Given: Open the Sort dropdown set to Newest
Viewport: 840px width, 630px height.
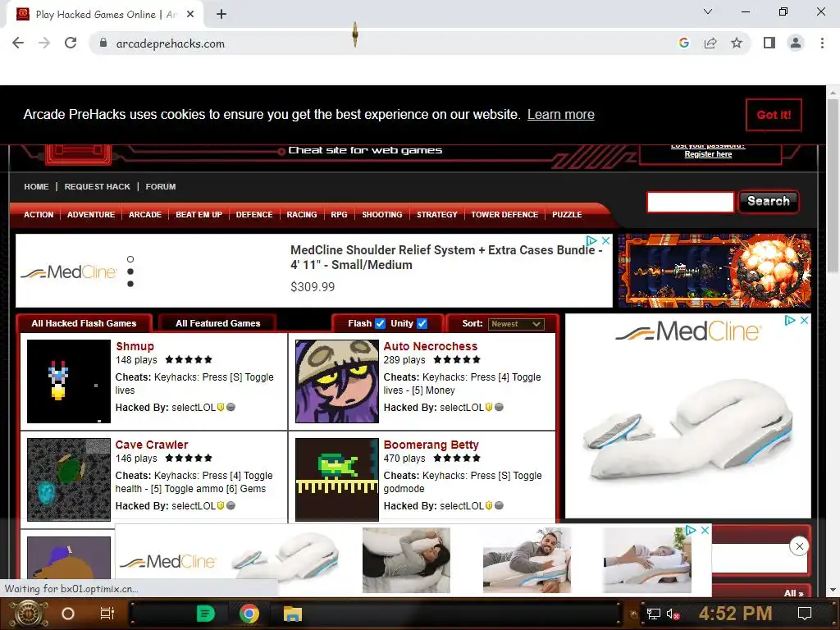Looking at the screenshot, I should pyautogui.click(x=516, y=324).
